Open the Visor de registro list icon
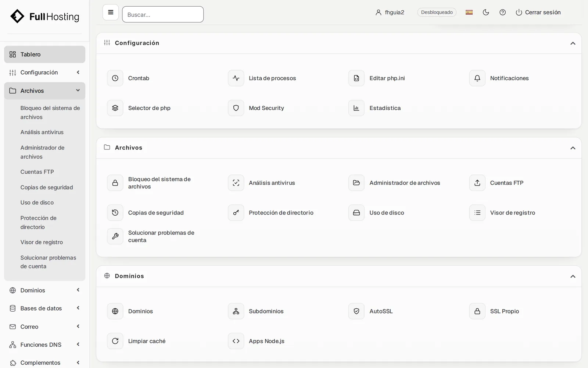588x368 pixels. pyautogui.click(x=477, y=213)
